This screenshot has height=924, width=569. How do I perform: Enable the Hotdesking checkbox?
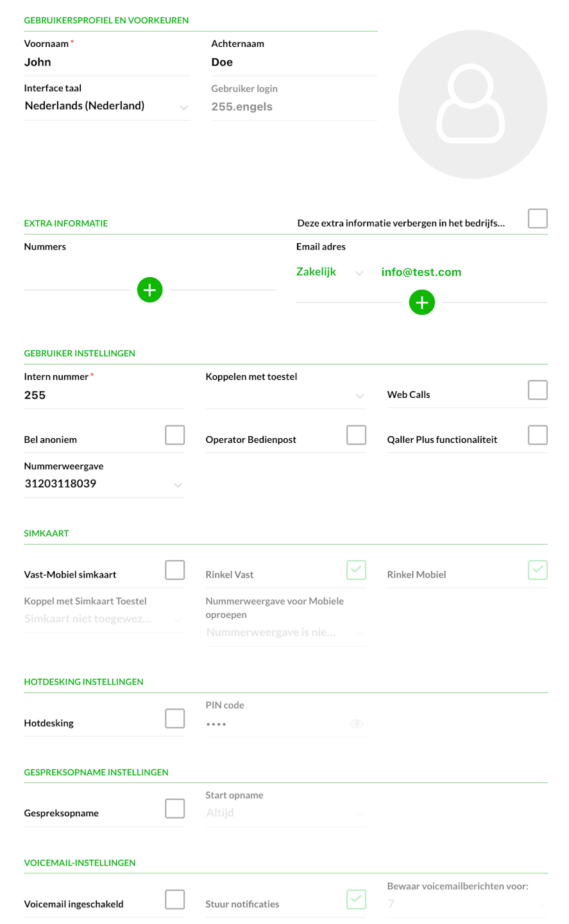[174, 719]
